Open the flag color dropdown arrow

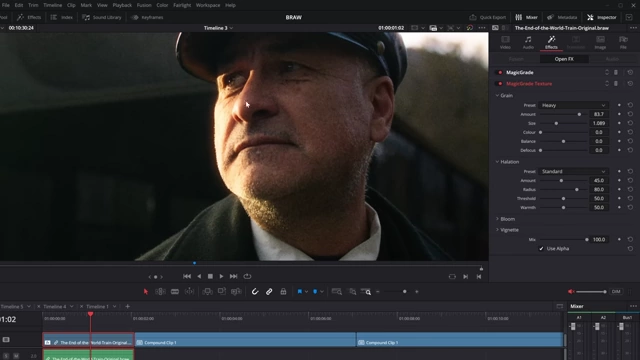306,292
